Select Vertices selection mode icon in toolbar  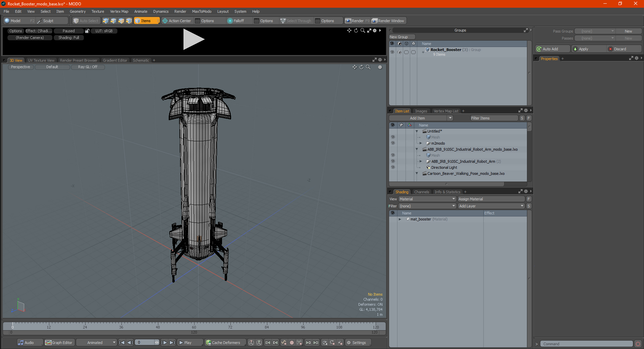coord(106,21)
